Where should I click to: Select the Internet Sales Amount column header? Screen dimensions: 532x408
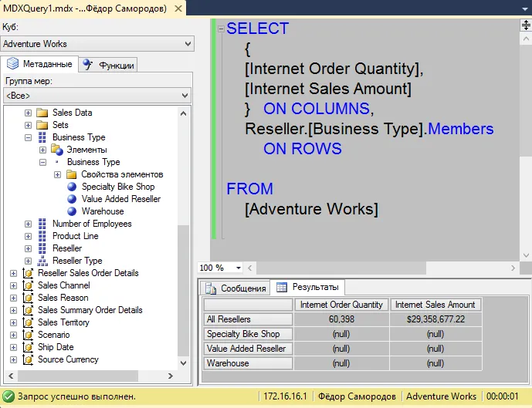435,305
